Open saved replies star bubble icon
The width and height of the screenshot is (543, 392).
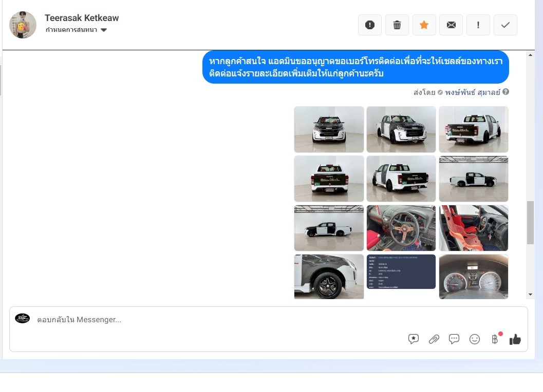(413, 339)
